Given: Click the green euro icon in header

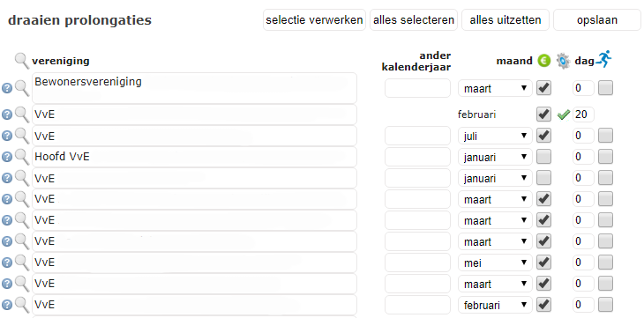Looking at the screenshot, I should coord(543,61).
